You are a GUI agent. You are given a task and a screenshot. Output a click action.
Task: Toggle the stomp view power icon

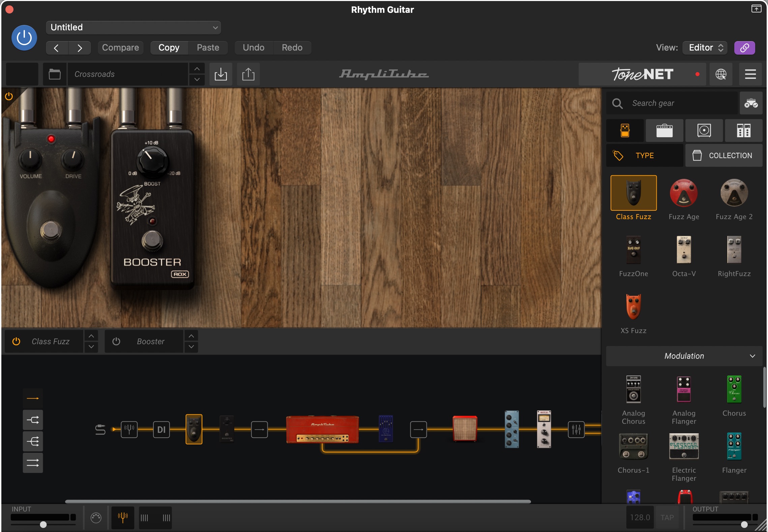coord(9,96)
